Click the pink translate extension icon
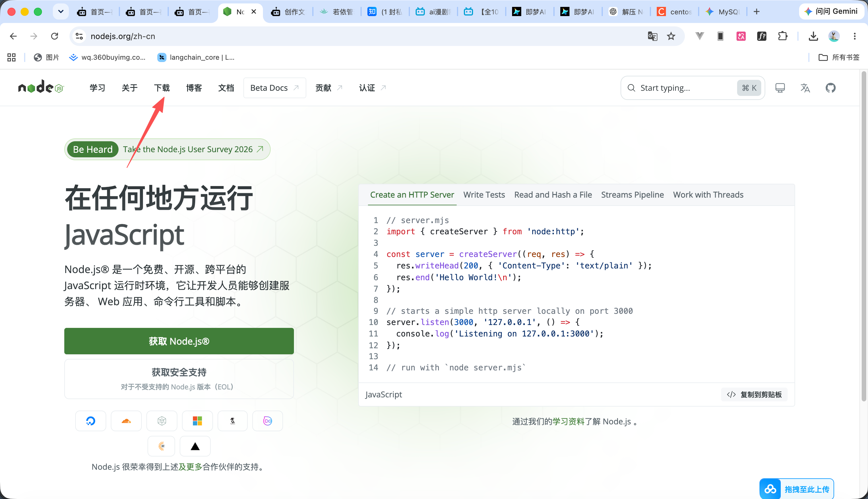The height and width of the screenshot is (499, 868). [741, 36]
